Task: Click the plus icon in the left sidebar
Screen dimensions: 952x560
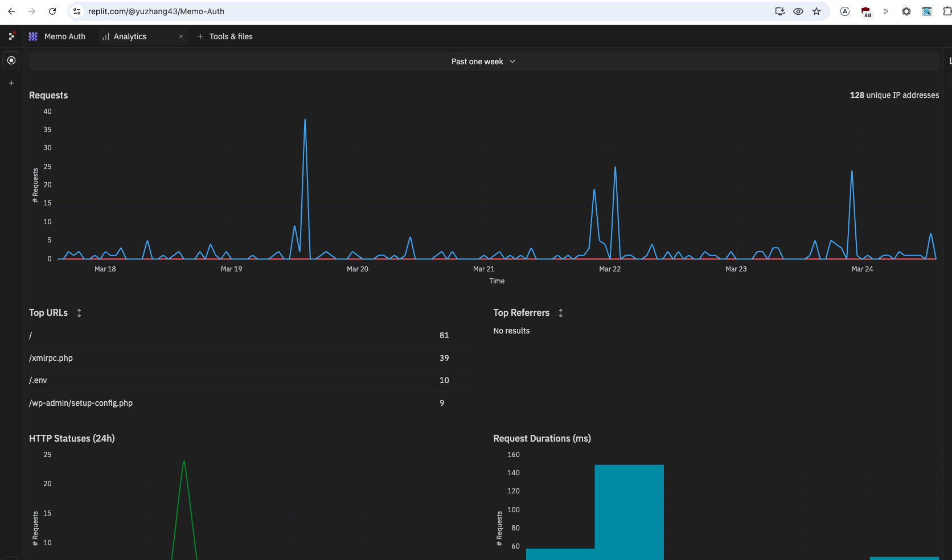Action: pyautogui.click(x=11, y=83)
